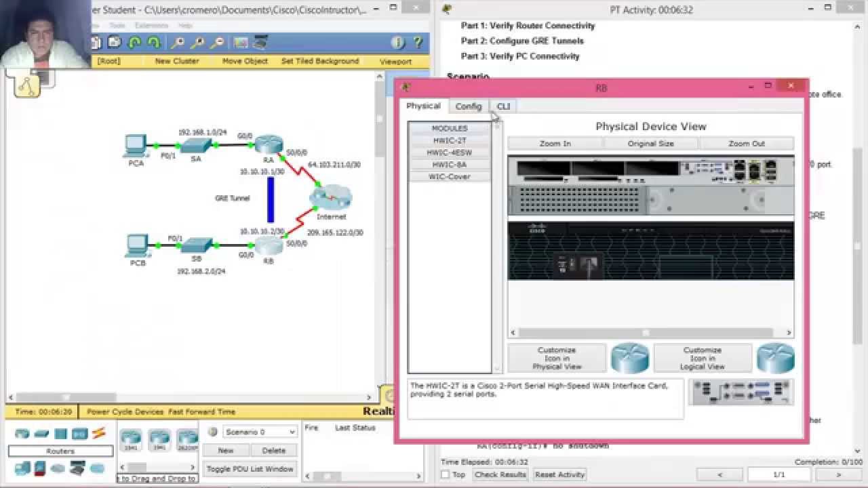This screenshot has width=868, height=488.
Task: Click the next page arrow button
Action: [838, 474]
